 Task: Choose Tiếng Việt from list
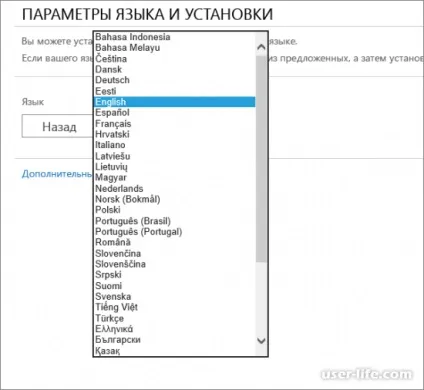tap(175, 307)
